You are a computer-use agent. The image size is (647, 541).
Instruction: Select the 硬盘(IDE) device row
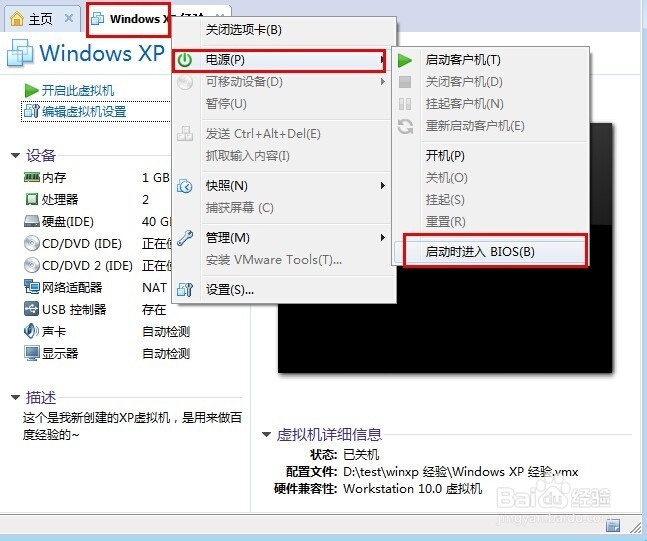pyautogui.click(x=97, y=222)
